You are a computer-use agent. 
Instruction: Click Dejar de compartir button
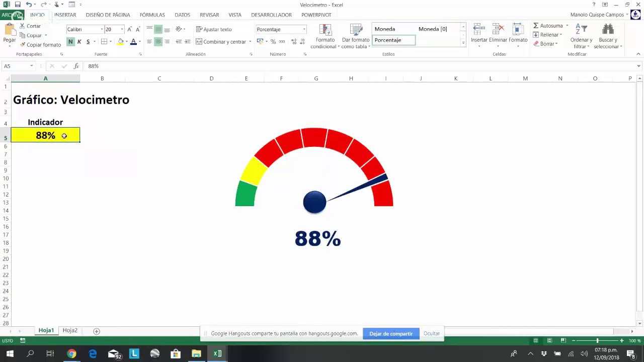(391, 333)
